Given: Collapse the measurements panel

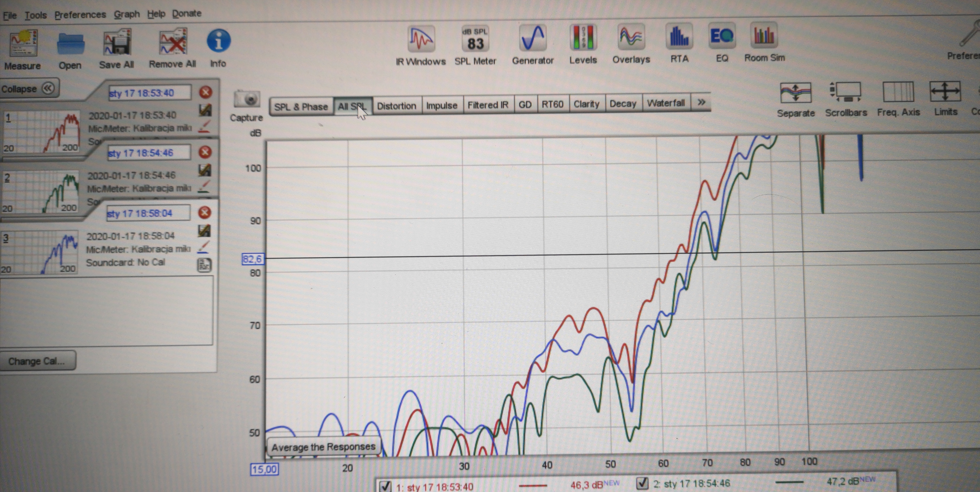Looking at the screenshot, I should tap(29, 89).
